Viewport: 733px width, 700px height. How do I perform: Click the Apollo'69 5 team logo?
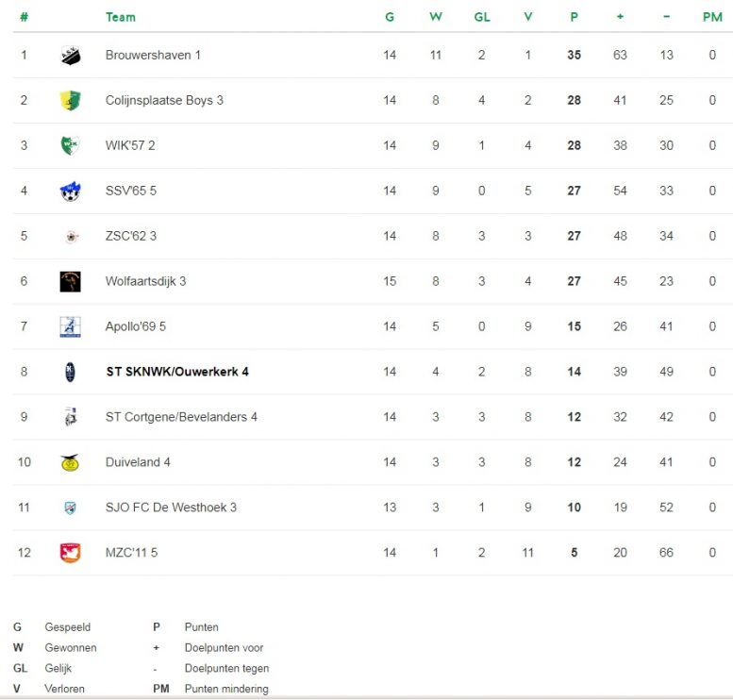point(71,326)
